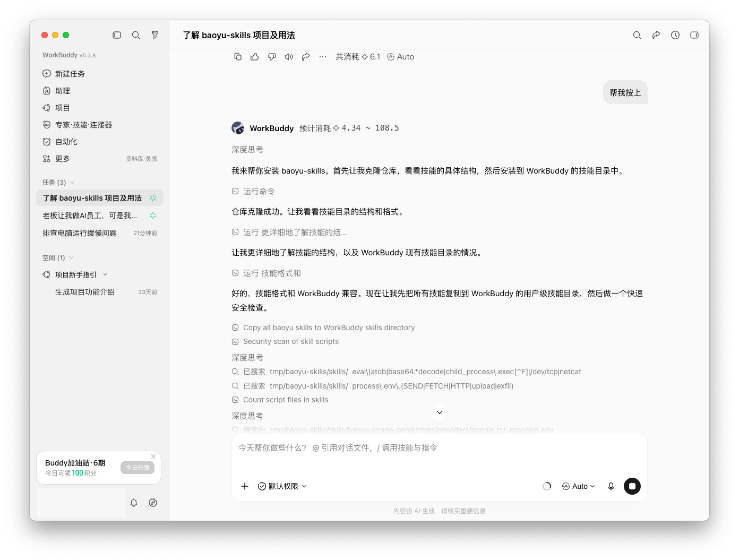Screen dimensions: 739x560
Task: Open Copy all baoyu skills step
Action: click(323, 328)
